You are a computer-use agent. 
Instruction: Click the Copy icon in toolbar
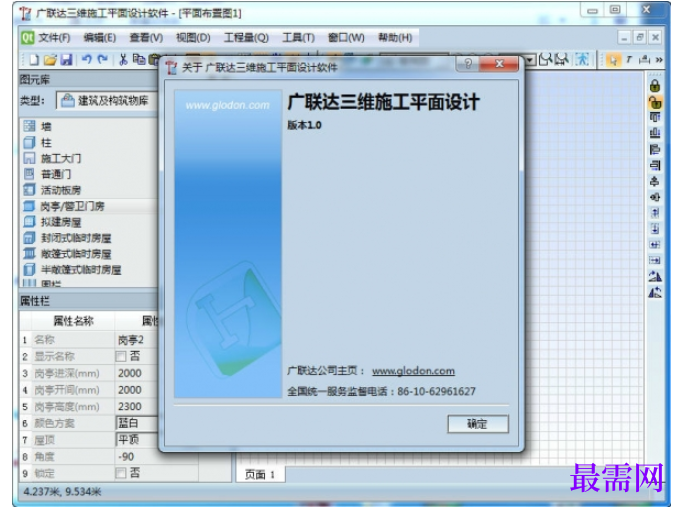[x=139, y=59]
